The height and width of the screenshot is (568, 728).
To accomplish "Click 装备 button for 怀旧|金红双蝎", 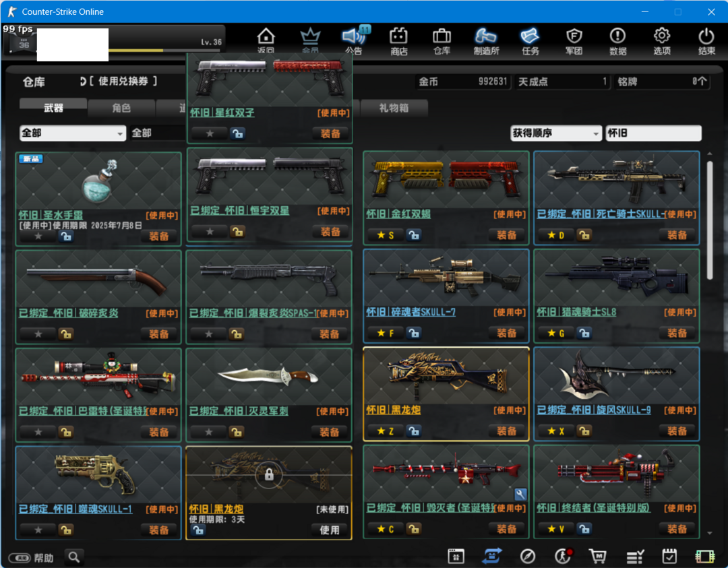I will point(506,234).
